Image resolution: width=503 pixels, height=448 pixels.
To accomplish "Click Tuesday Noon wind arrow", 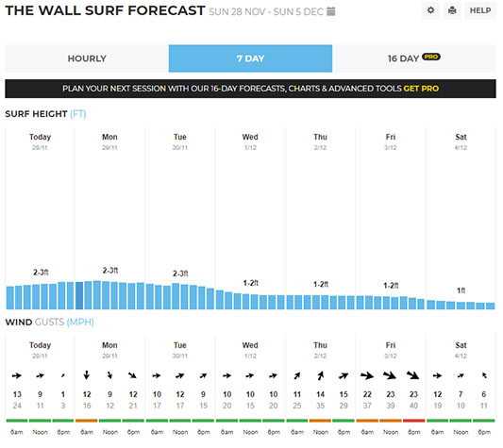I will (x=180, y=375).
